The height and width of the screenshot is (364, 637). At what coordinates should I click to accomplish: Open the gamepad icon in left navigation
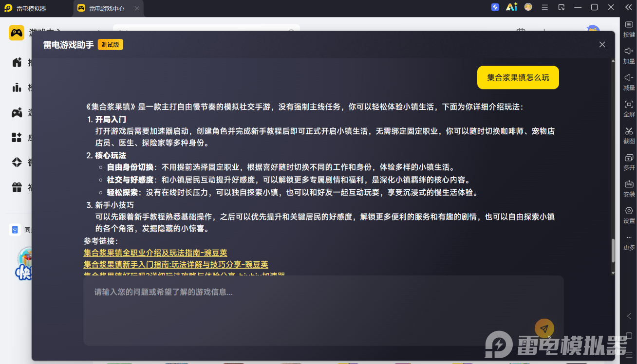pyautogui.click(x=17, y=112)
